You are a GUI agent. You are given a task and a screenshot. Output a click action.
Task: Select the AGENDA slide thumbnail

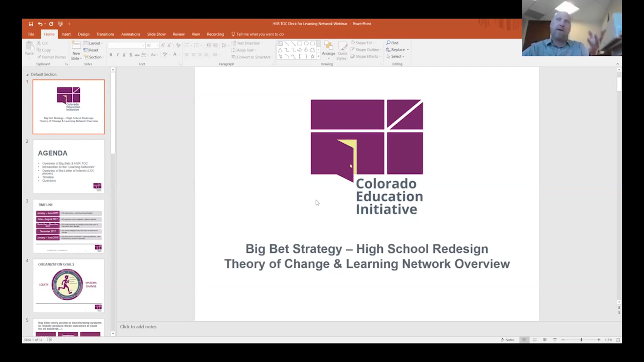pyautogui.click(x=69, y=166)
